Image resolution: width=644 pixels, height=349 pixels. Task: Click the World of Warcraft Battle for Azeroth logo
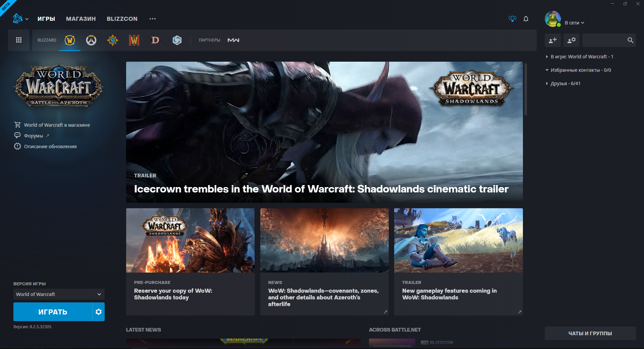point(59,85)
